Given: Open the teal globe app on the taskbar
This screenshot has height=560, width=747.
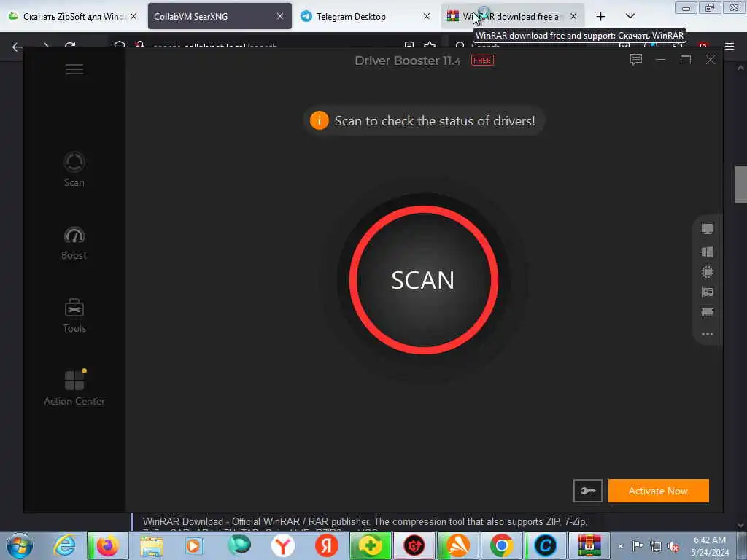Looking at the screenshot, I should coord(239,545).
